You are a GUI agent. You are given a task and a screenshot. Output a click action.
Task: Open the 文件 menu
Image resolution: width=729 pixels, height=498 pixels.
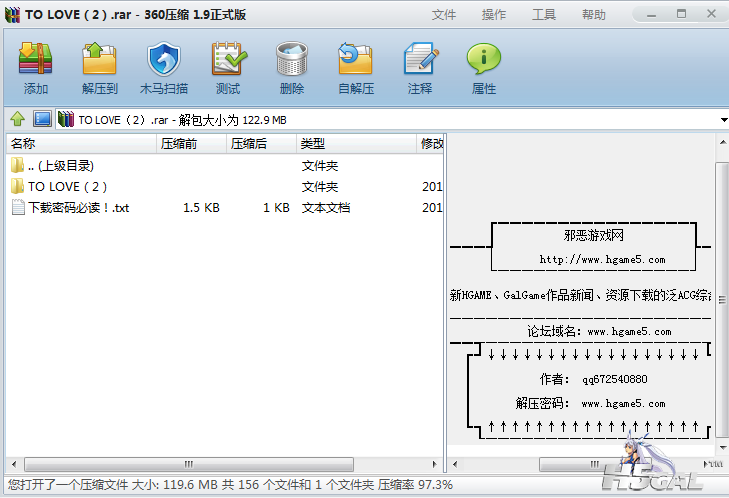coord(444,14)
